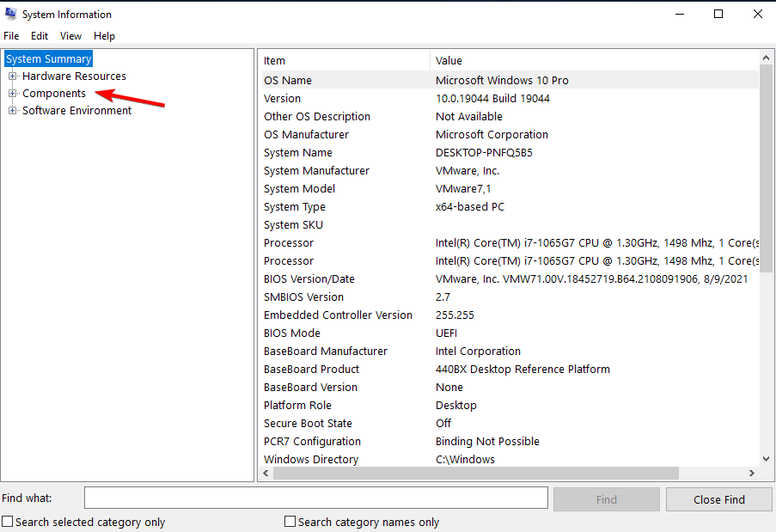Click the Item column header
The width and height of the screenshot is (776, 532).
(345, 60)
